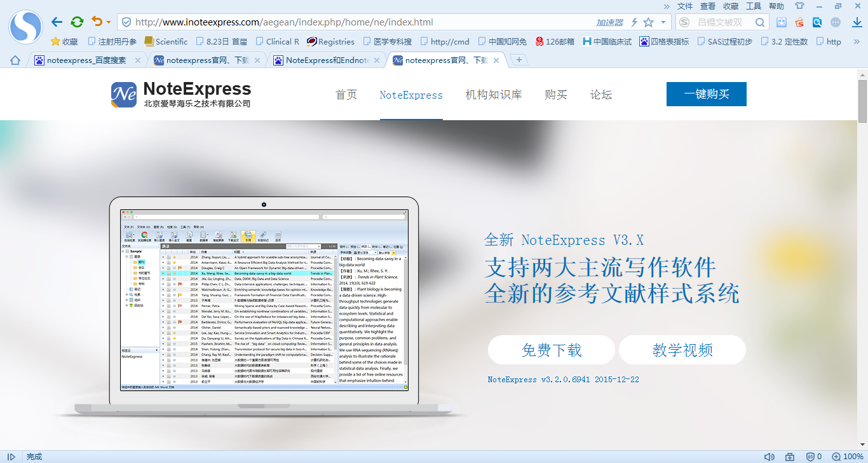Click the browser refresh icon
868x463 pixels.
click(x=78, y=21)
